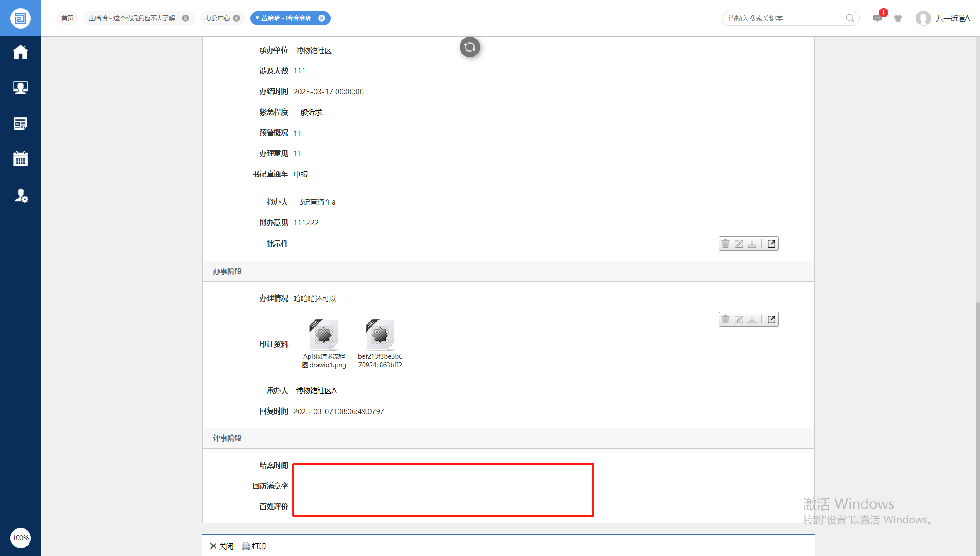Open Apisix请求流程图.drawio1.png thumbnail
Screen dimensions: 980x556
pyautogui.click(x=324, y=335)
